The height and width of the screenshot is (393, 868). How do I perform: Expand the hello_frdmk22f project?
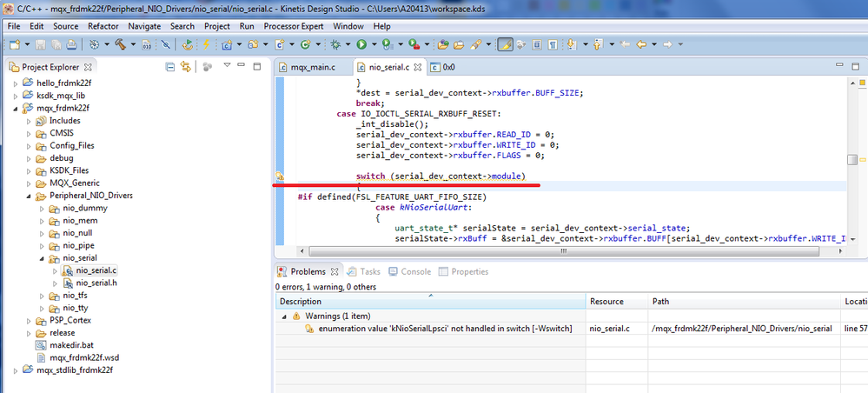16,83
